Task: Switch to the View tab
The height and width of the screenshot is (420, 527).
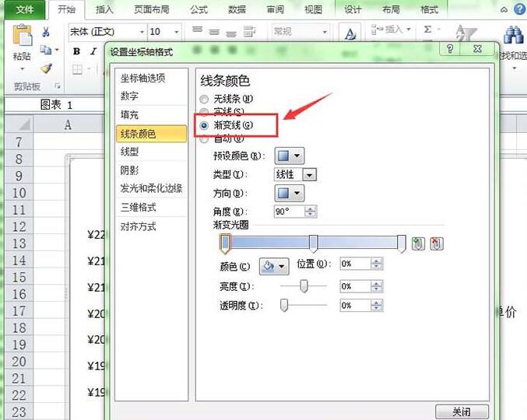Action: coord(313,9)
